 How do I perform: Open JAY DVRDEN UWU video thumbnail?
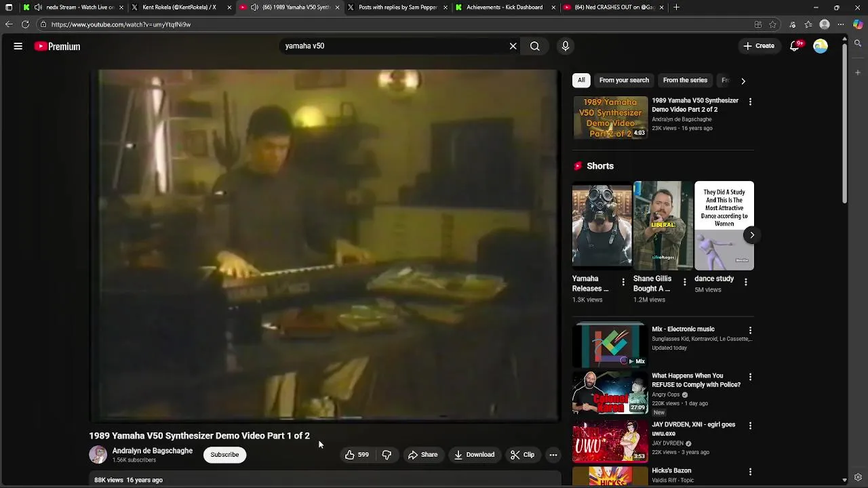coord(610,441)
